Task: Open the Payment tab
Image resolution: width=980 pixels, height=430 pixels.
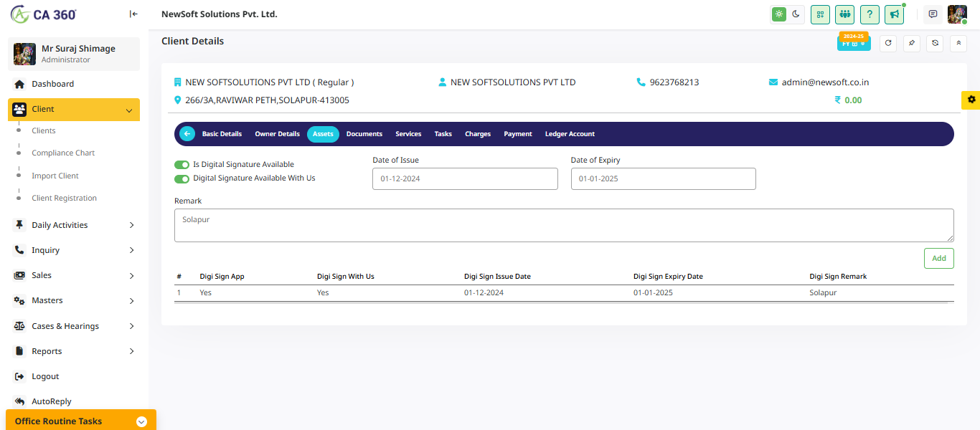Action: [518, 134]
